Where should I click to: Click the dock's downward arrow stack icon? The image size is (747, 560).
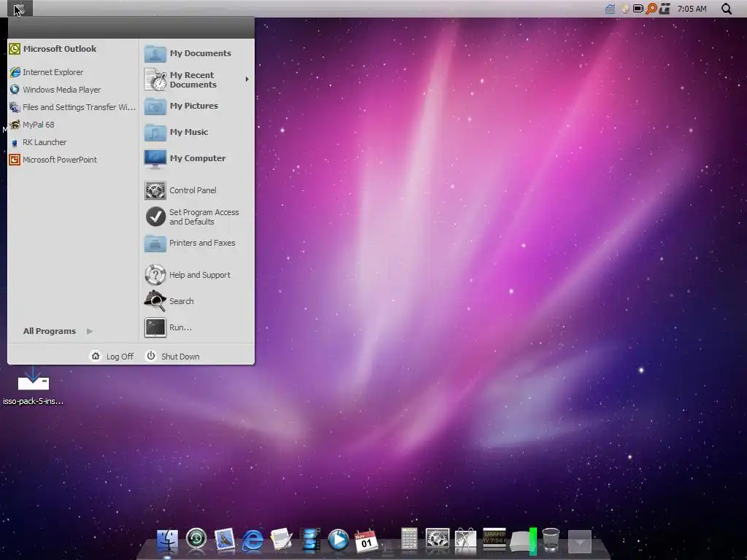pos(580,542)
